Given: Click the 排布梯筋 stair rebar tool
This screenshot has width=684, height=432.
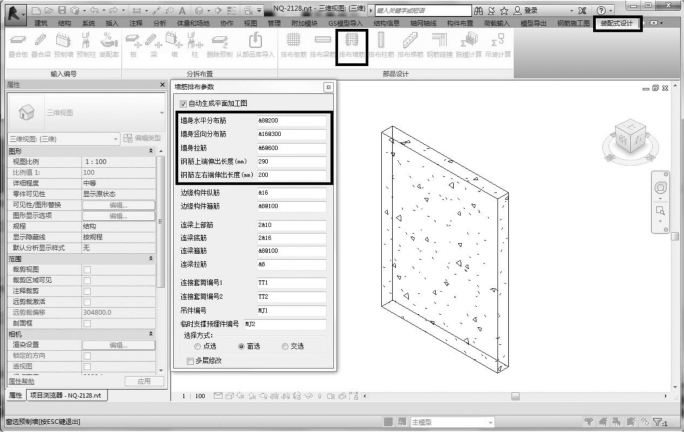Looking at the screenshot, I should pos(410,45).
